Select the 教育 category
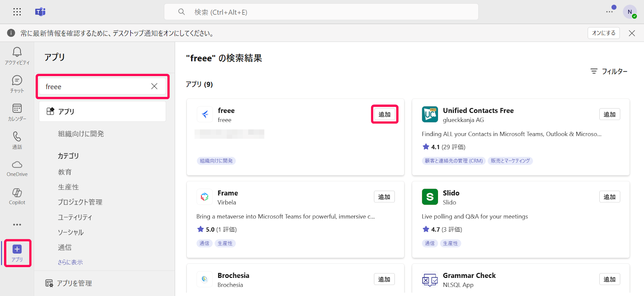Viewport: 644px width, 296px height. point(64,172)
